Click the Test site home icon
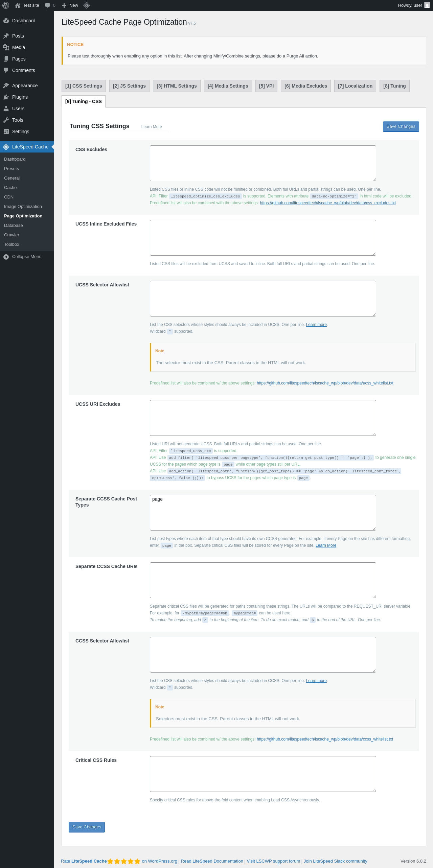This screenshot has height=868, width=433. [x=18, y=5]
